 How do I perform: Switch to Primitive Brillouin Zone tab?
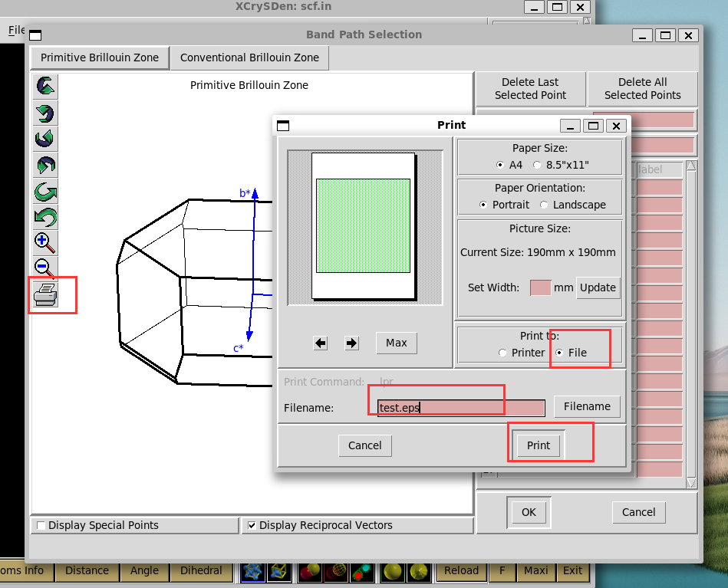(x=100, y=57)
